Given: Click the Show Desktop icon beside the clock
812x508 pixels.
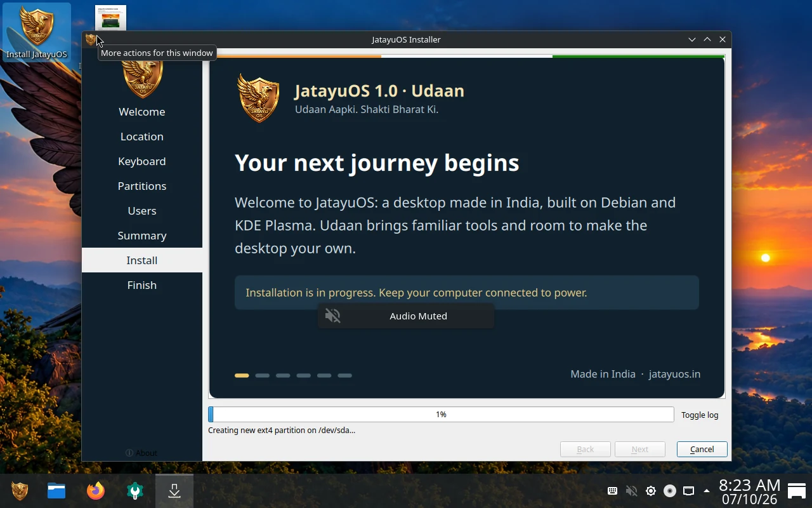Looking at the screenshot, I should [797, 491].
